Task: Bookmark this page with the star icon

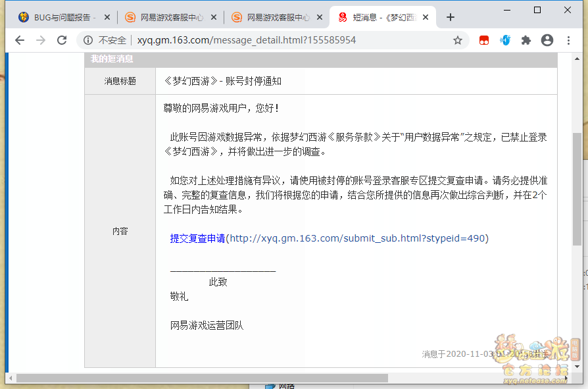Action: click(x=458, y=40)
